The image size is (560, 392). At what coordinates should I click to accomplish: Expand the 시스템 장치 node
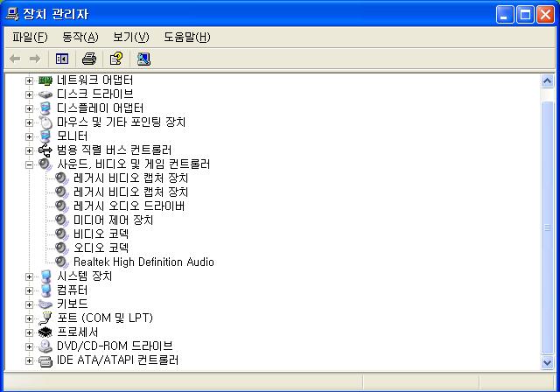(29, 276)
